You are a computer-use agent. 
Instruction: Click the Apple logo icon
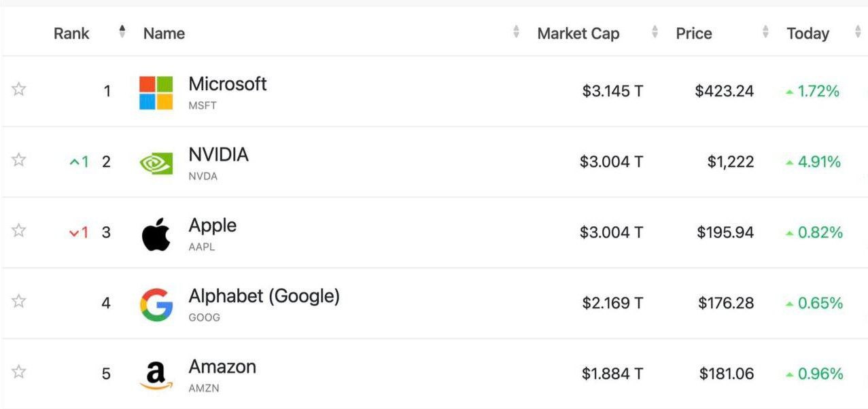156,234
